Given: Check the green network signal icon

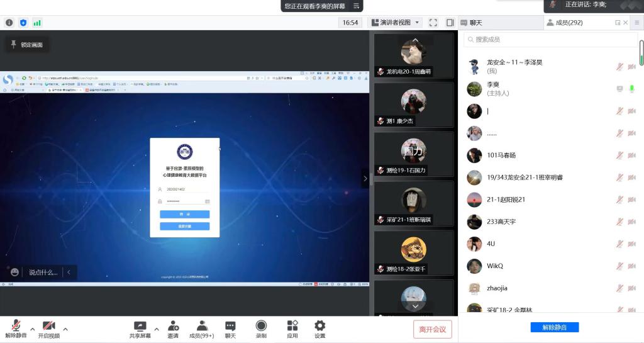Looking at the screenshot, I should 37,23.
